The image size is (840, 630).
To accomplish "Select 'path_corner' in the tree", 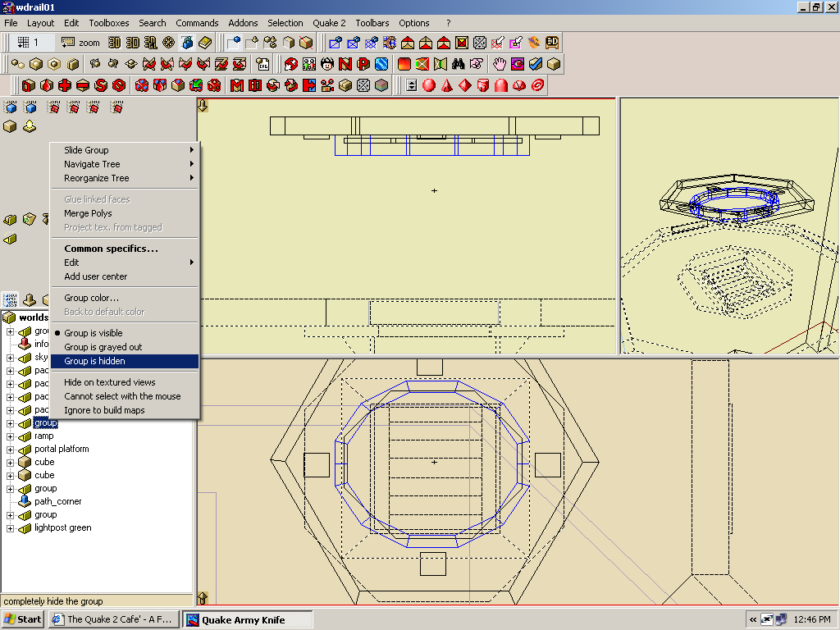I will pyautogui.click(x=57, y=501).
